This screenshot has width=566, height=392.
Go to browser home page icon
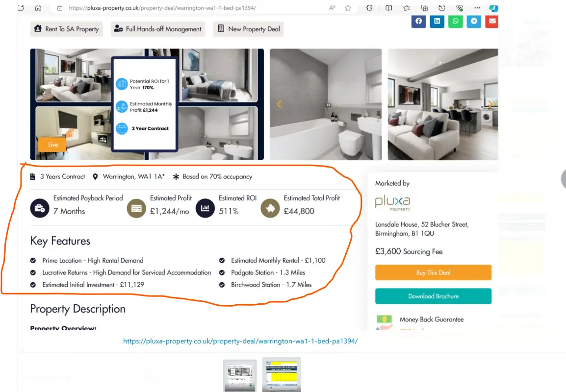pos(38,8)
